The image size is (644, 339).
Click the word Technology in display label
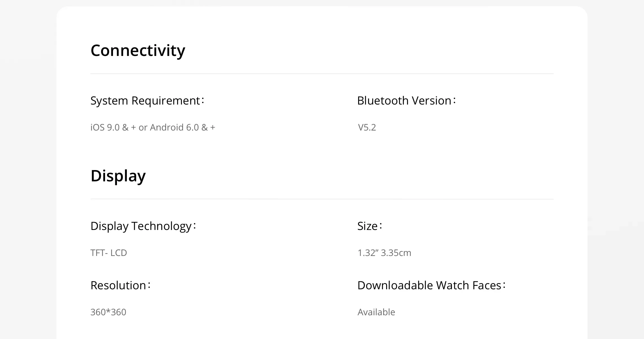click(x=162, y=226)
